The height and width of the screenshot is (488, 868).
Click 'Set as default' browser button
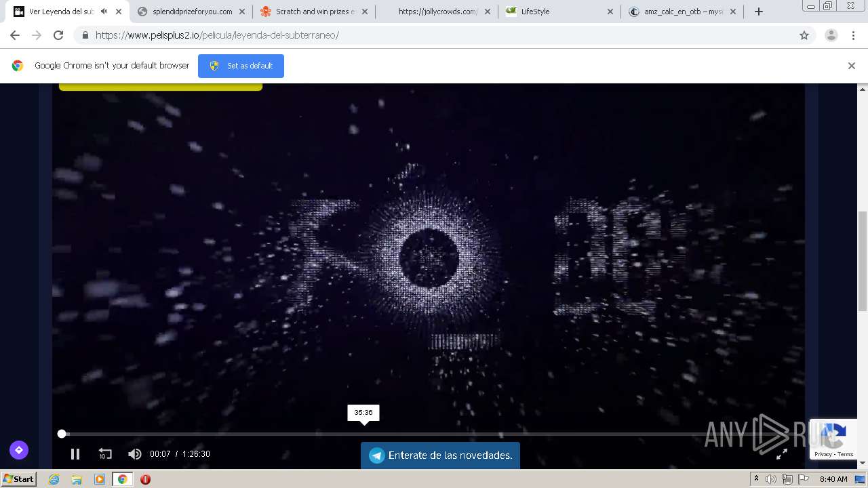pos(241,66)
